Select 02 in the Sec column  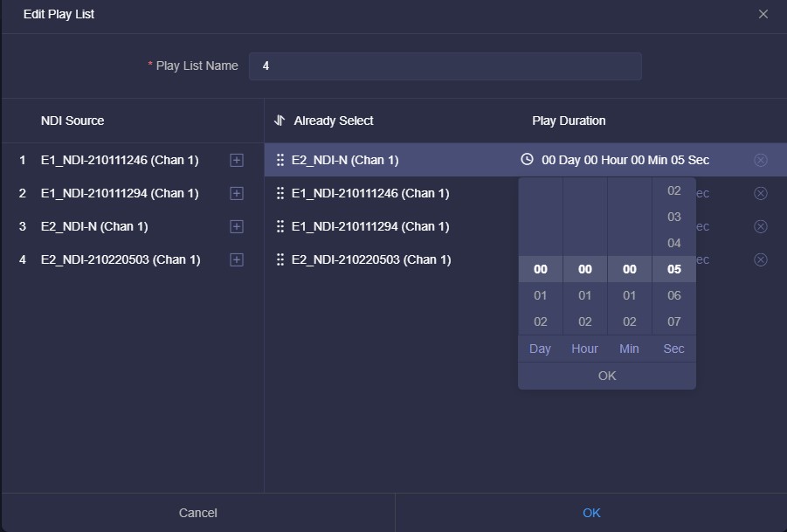click(674, 190)
